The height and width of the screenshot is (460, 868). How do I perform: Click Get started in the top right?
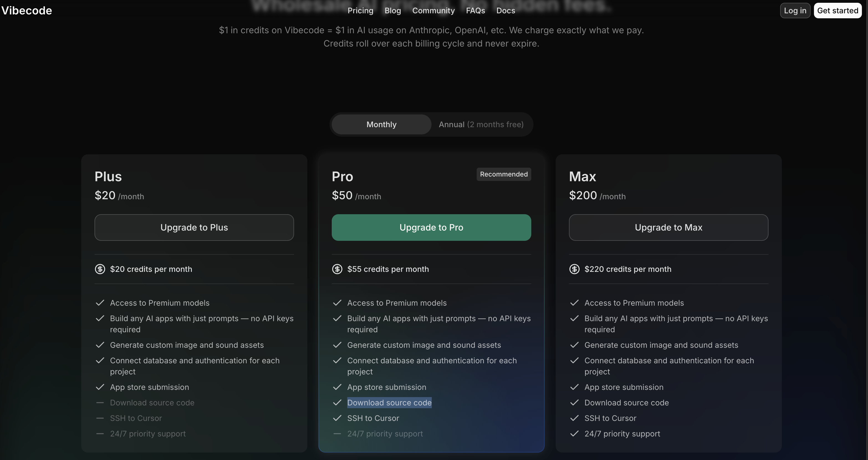point(838,11)
